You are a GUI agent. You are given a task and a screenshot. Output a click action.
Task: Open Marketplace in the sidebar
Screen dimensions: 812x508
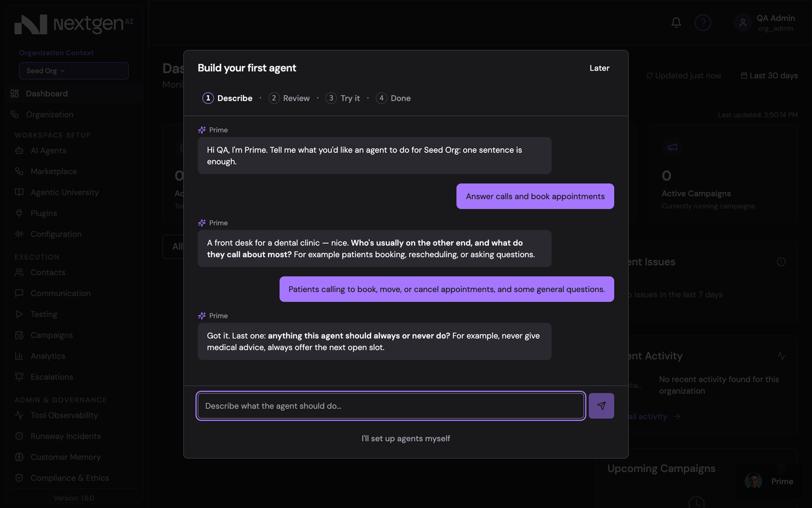54,171
